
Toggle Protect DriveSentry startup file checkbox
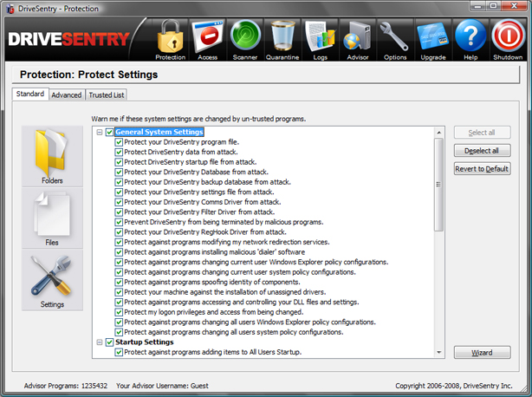119,162
